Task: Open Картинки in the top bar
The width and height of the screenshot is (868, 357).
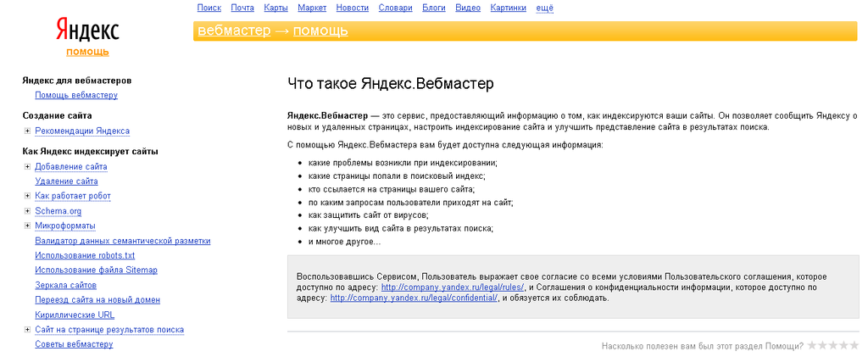Action: coord(509,8)
